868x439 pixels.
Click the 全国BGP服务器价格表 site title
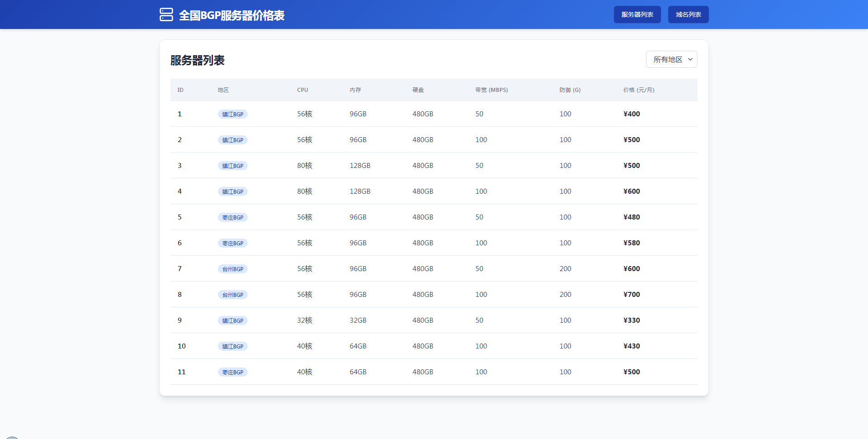[231, 15]
